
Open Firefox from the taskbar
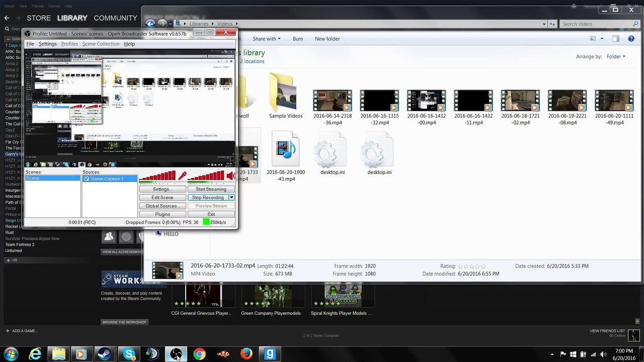[x=247, y=354]
